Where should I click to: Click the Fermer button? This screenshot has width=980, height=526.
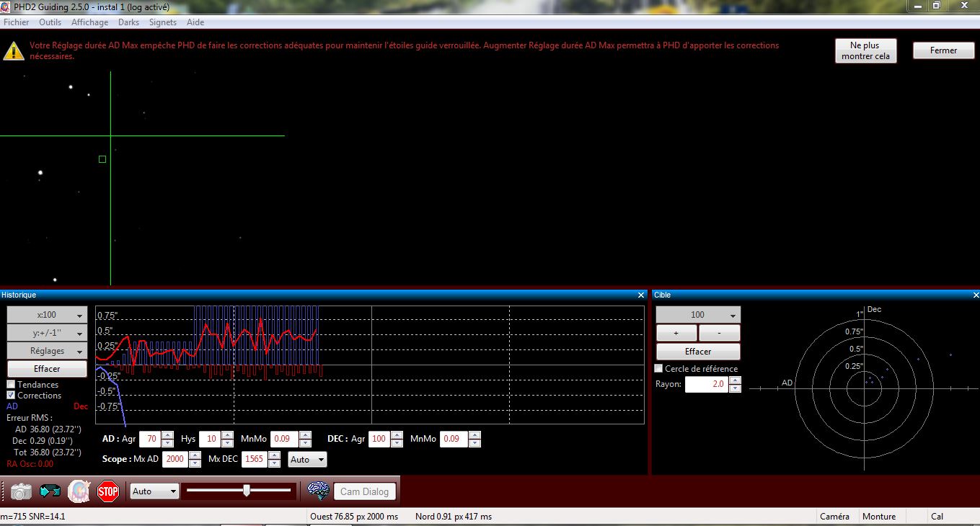tap(943, 50)
